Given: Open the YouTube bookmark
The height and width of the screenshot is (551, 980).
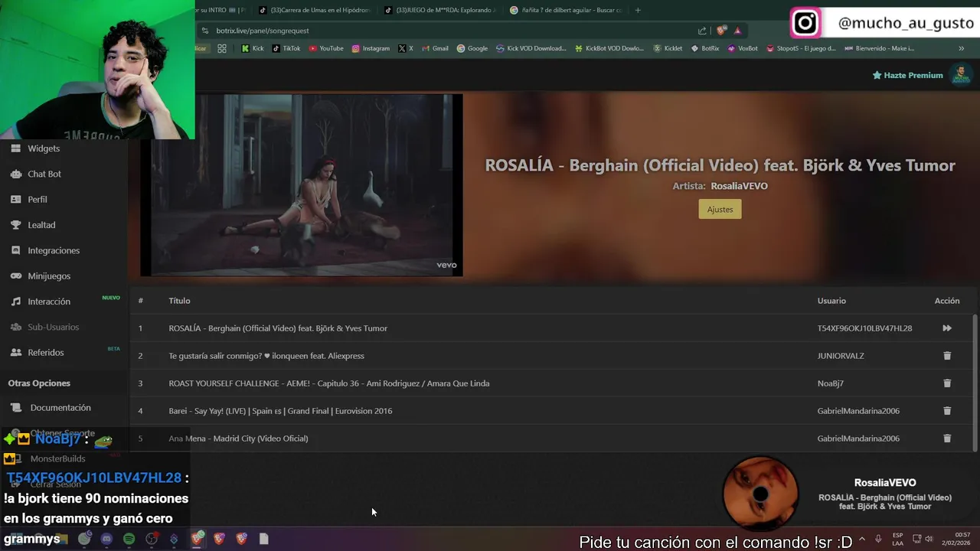Looking at the screenshot, I should [326, 48].
